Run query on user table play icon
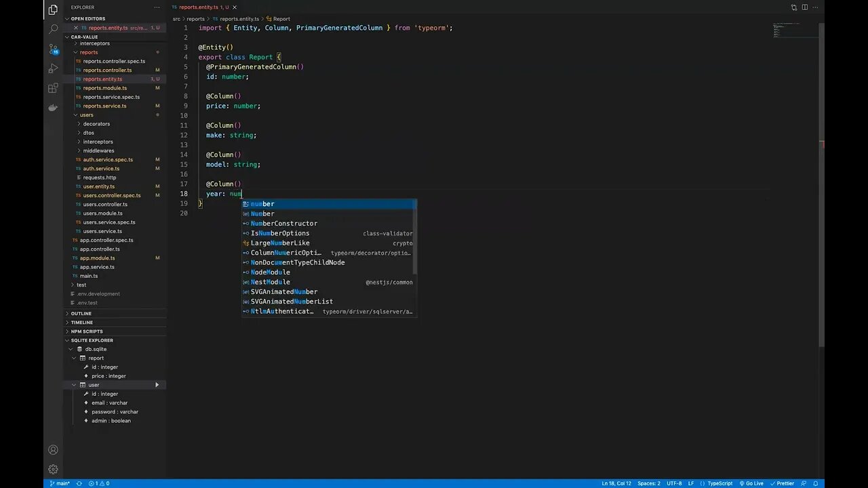The width and height of the screenshot is (868, 488). click(x=157, y=385)
